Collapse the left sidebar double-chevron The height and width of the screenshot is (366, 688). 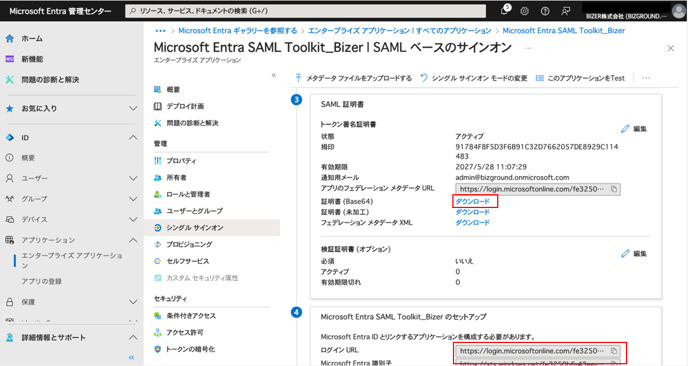[131, 357]
